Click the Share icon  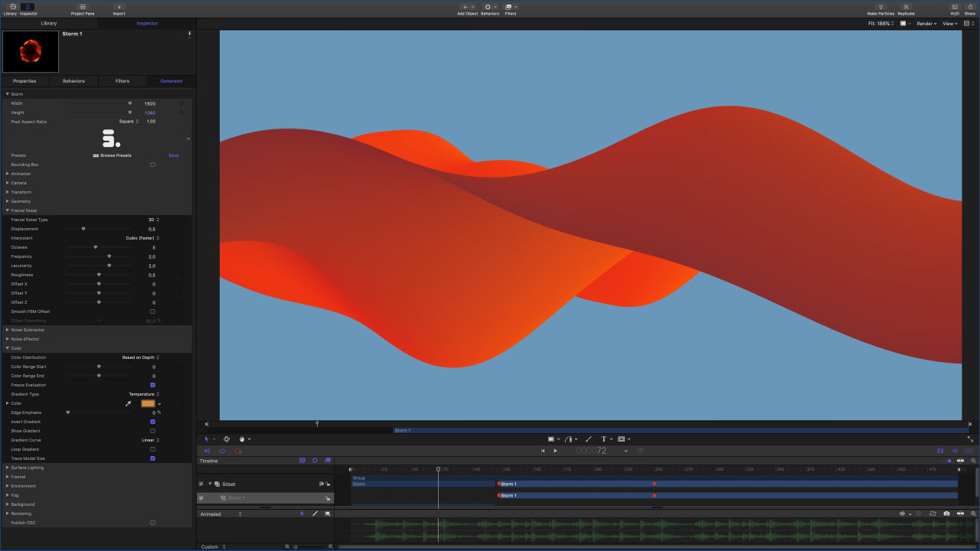(970, 8)
